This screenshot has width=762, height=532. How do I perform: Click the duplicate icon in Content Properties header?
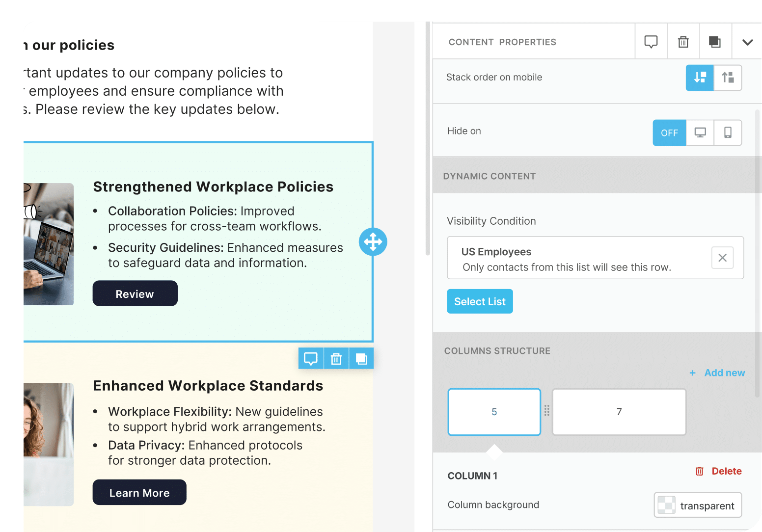(715, 42)
